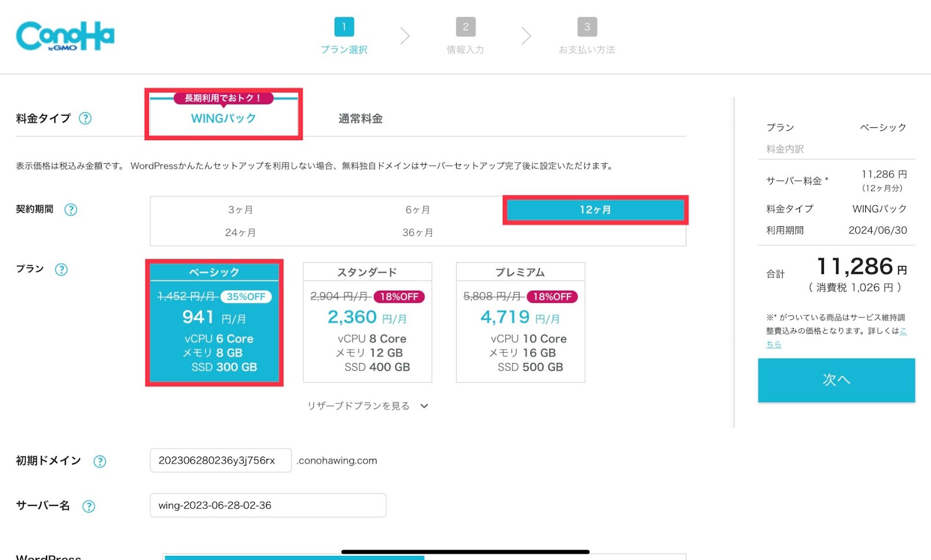The height and width of the screenshot is (560, 931).
Task: Select the スタンダード plan card
Action: [x=367, y=323]
